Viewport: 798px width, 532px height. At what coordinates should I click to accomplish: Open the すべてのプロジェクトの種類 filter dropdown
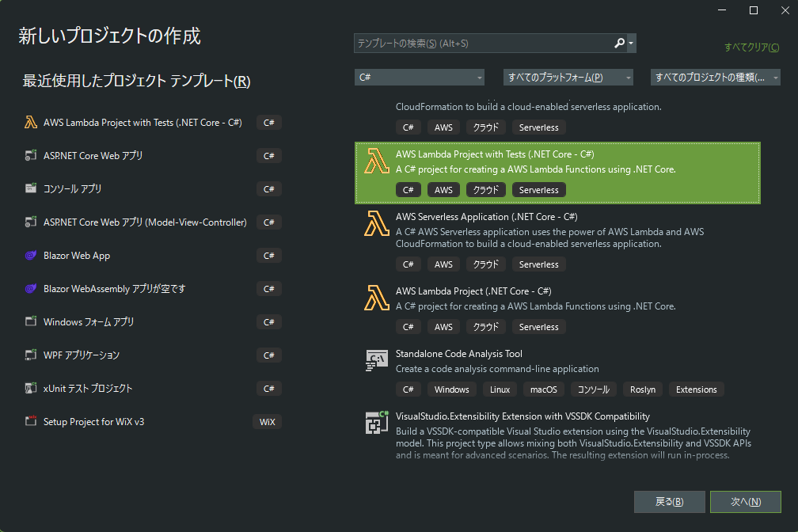click(716, 78)
